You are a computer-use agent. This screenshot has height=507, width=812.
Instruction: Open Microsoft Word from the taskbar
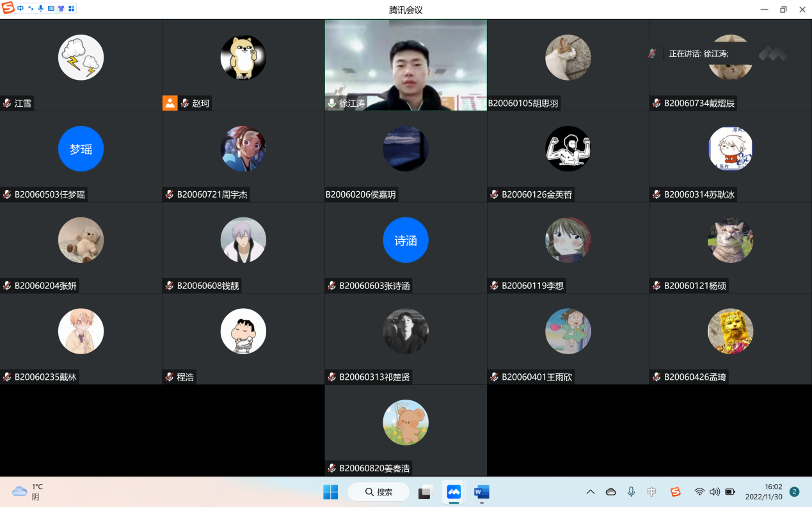coord(481,492)
